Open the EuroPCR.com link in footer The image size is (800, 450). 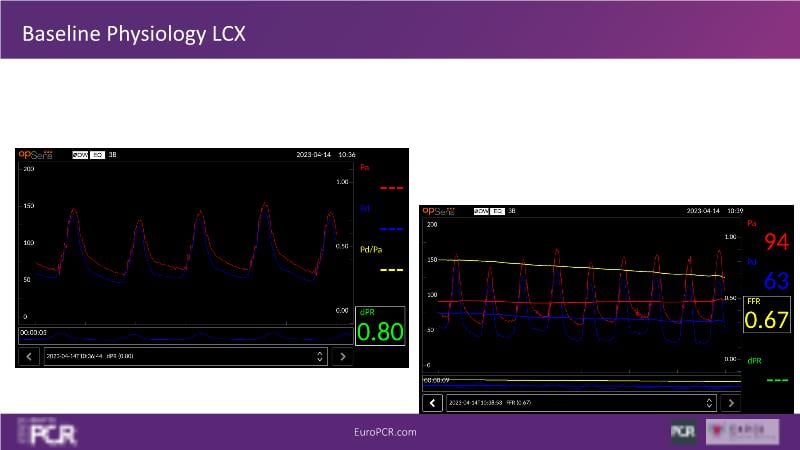[385, 432]
